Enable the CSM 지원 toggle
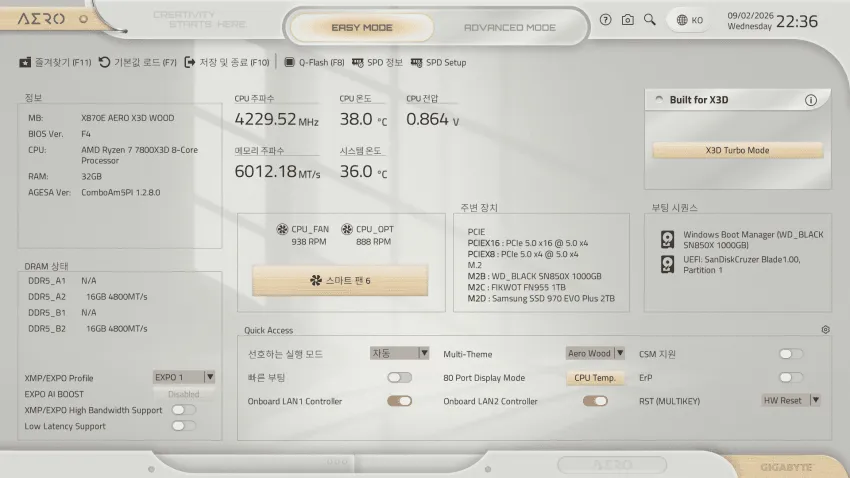The image size is (850, 478). point(791,354)
